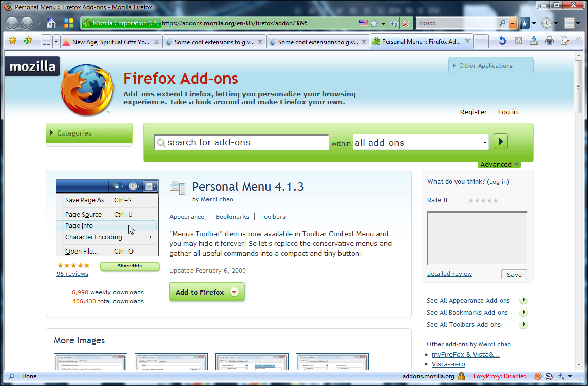
Task: Click the Home icon in navigation bar
Action: point(51,23)
